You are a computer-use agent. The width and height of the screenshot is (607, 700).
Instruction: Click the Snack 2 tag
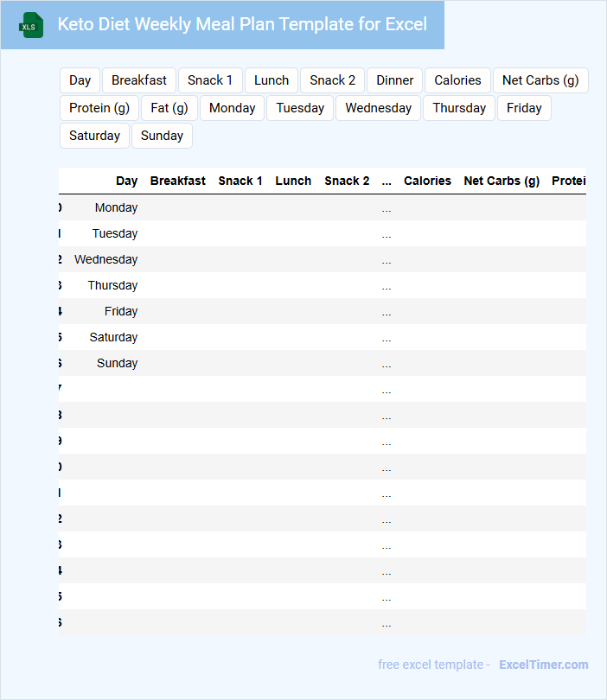click(332, 80)
